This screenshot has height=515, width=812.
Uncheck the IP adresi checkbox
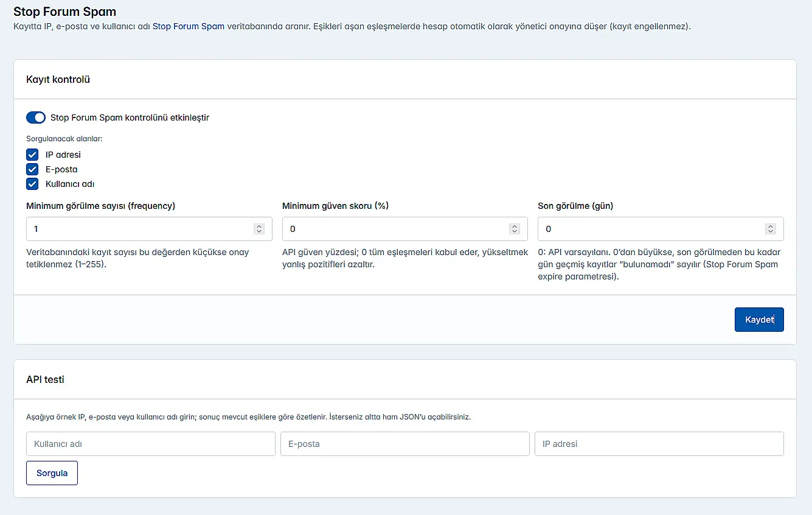pos(32,155)
